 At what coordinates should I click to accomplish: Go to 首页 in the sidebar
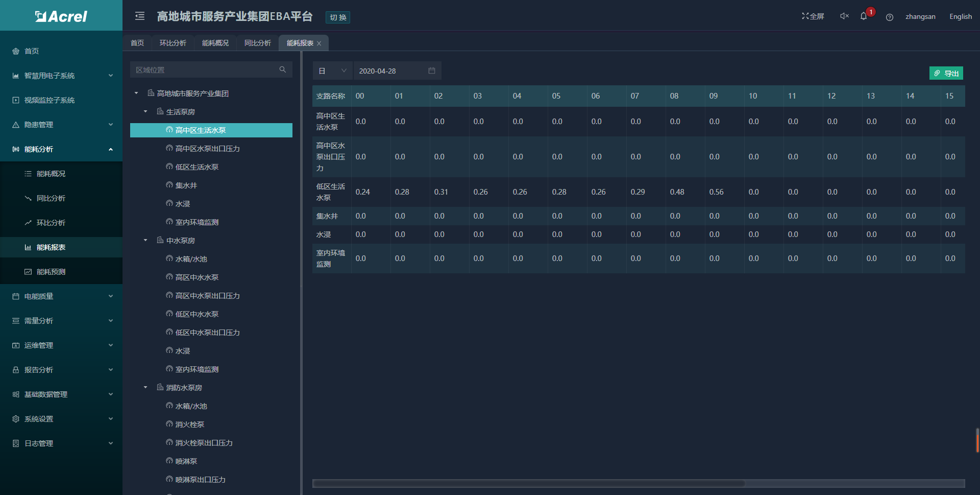tap(32, 51)
